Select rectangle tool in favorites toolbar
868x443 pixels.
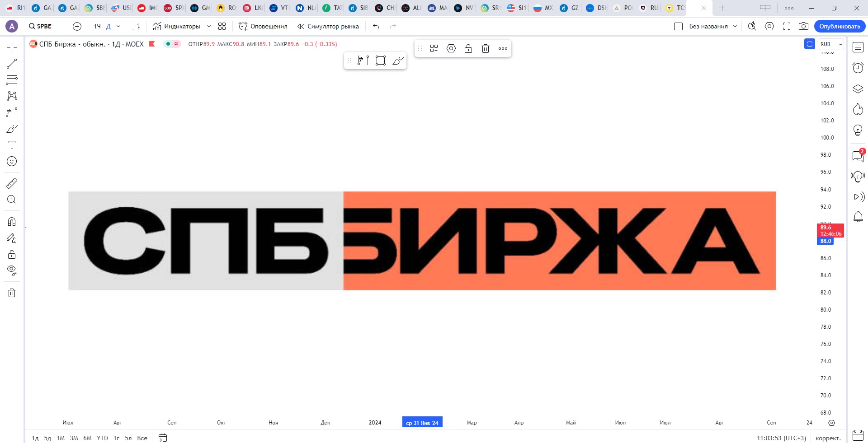(381, 61)
